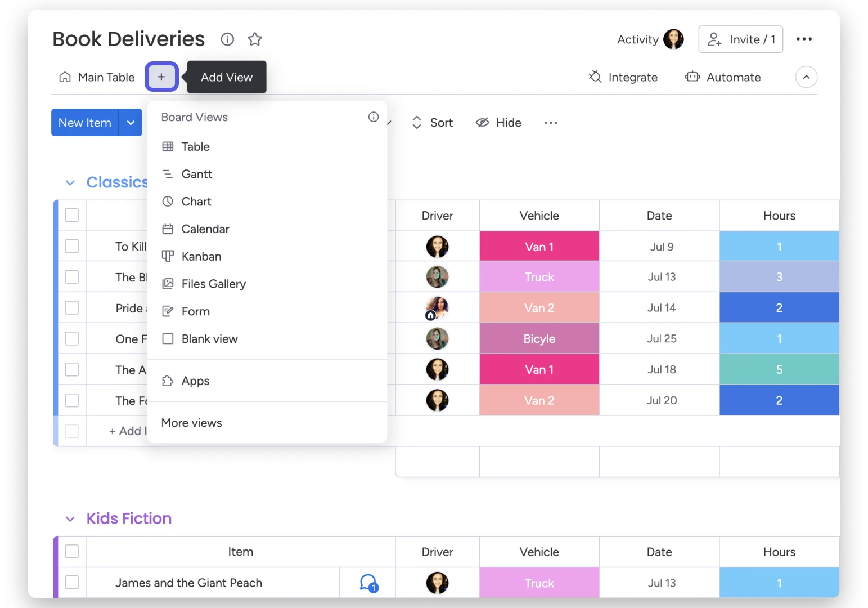Open the board options three-dot menu

click(x=804, y=39)
